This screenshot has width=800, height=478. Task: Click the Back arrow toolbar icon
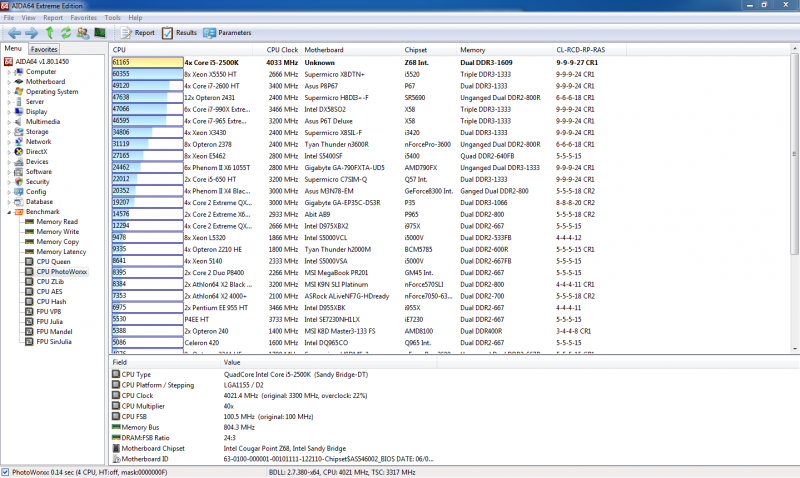point(14,33)
